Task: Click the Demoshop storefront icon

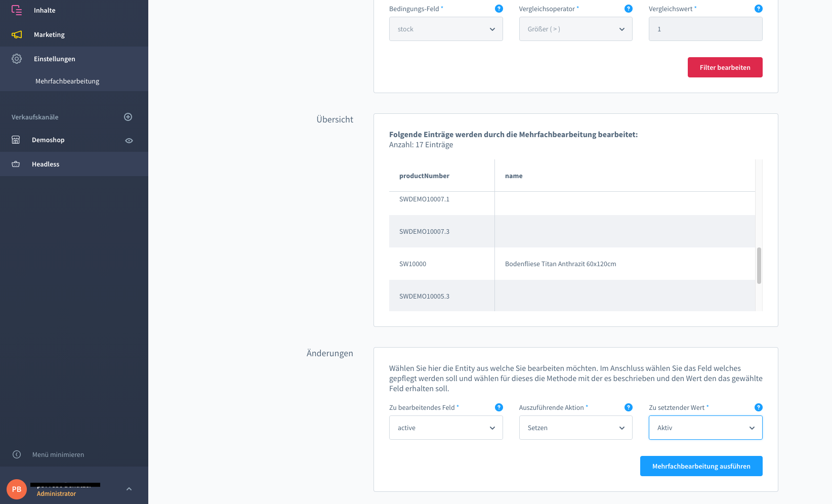Action: click(16, 140)
